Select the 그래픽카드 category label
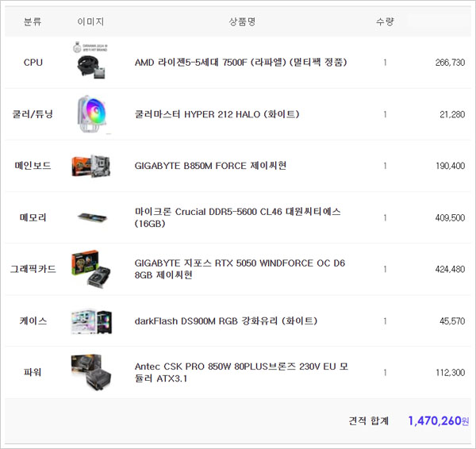The width and height of the screenshot is (476, 449). (x=33, y=269)
